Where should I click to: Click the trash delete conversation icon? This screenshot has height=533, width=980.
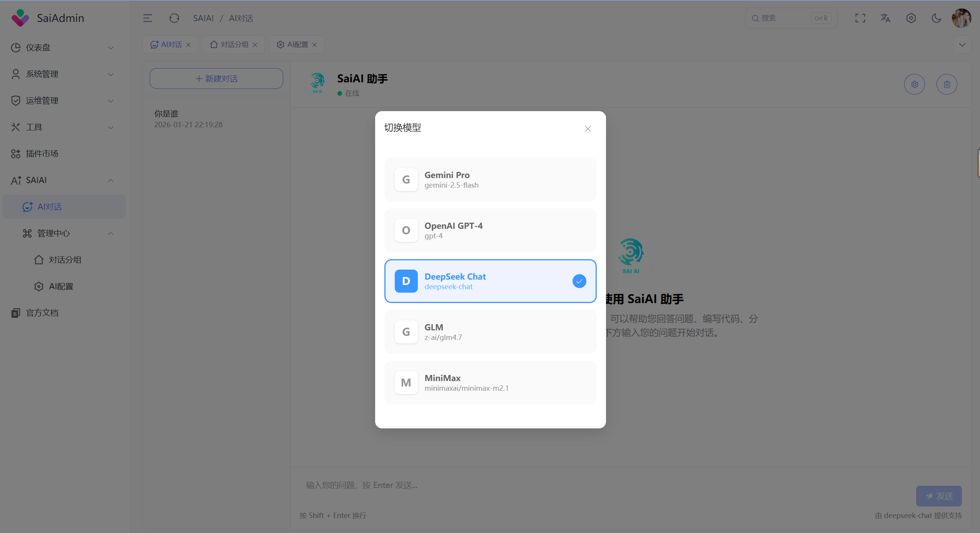click(x=947, y=84)
